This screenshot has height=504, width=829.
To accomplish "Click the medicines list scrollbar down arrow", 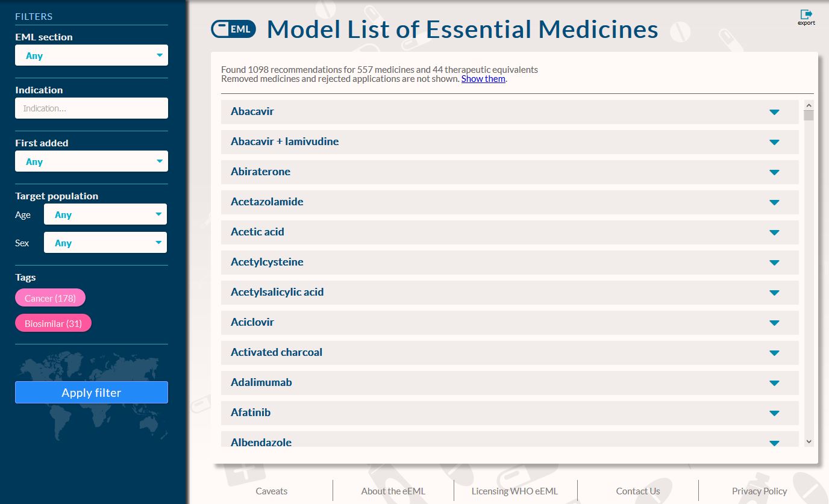I will click(x=809, y=441).
